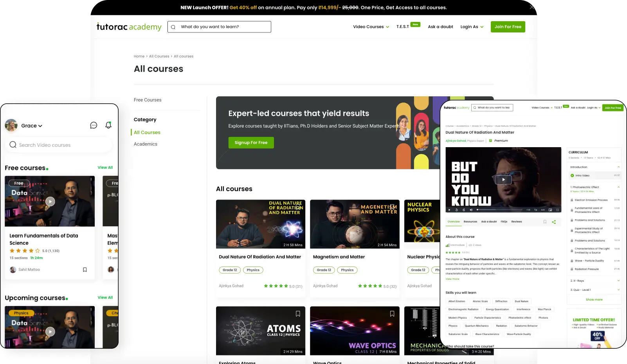Click the Search Video courses field
The height and width of the screenshot is (364, 627).
coord(59,145)
